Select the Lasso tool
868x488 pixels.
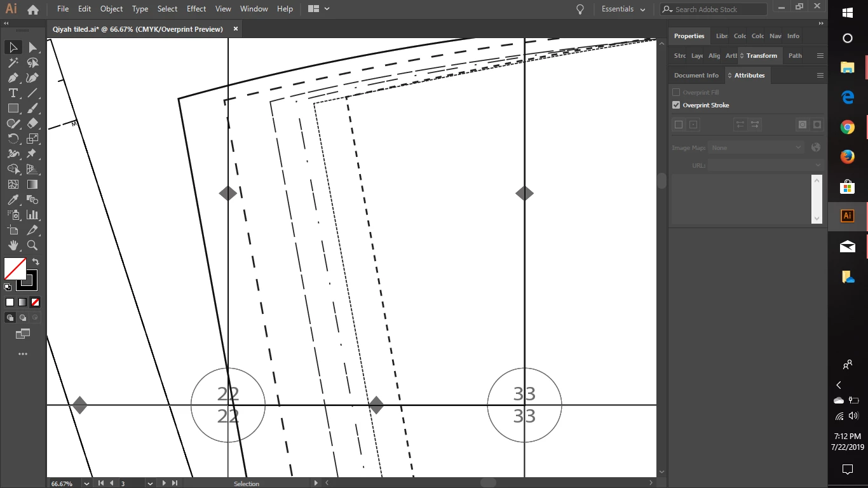click(32, 62)
